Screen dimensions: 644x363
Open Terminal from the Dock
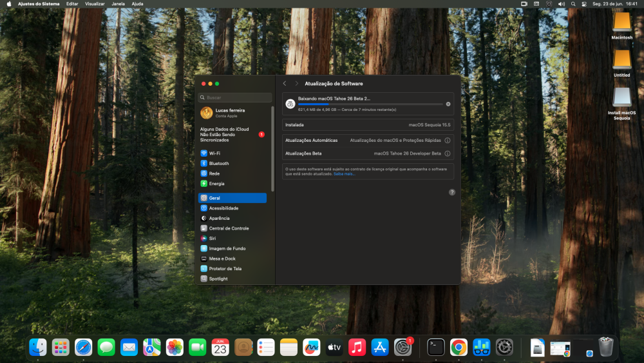[436, 348]
